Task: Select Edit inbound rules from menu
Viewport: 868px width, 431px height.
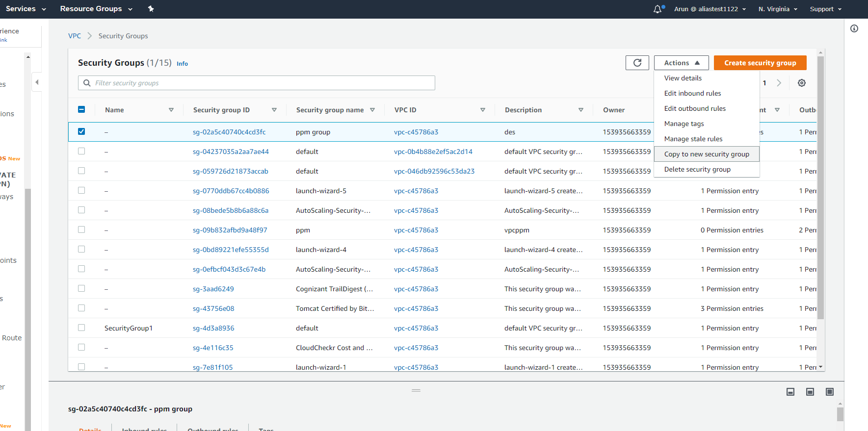Action: click(x=692, y=93)
